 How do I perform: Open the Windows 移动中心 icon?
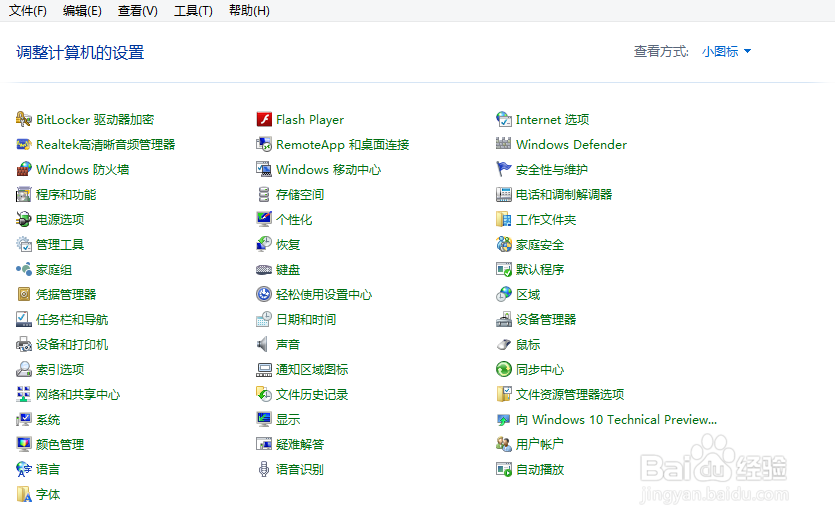pos(264,169)
